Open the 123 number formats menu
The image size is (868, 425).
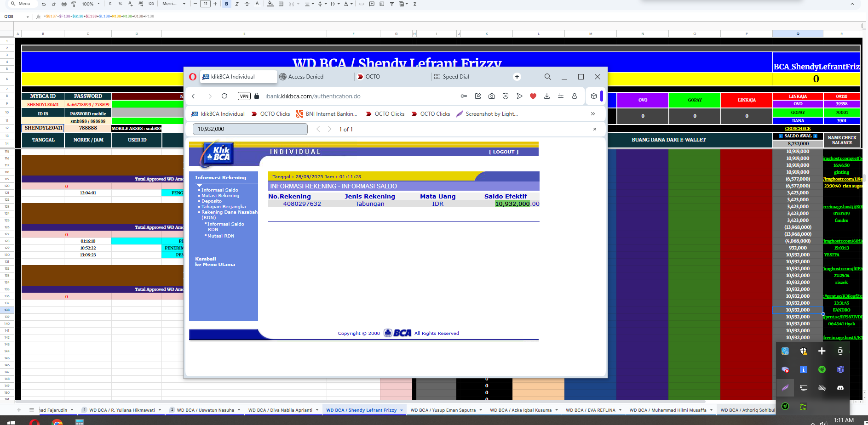click(x=151, y=4)
